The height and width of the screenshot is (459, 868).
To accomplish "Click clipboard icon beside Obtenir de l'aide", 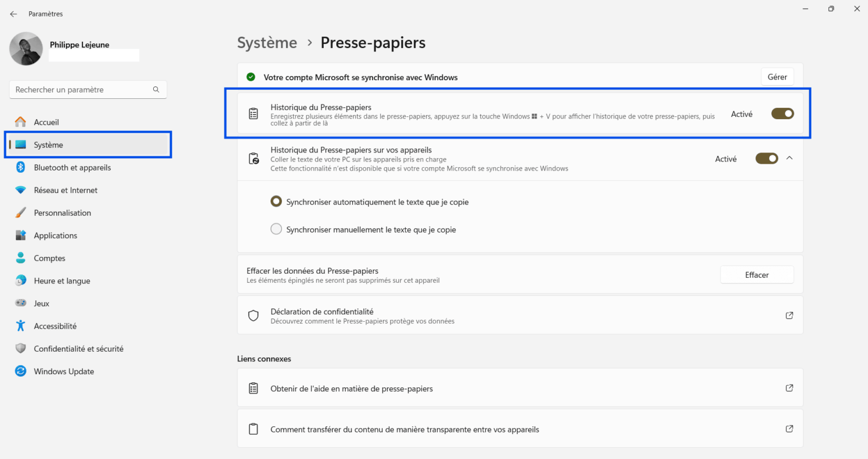I will [x=254, y=388].
